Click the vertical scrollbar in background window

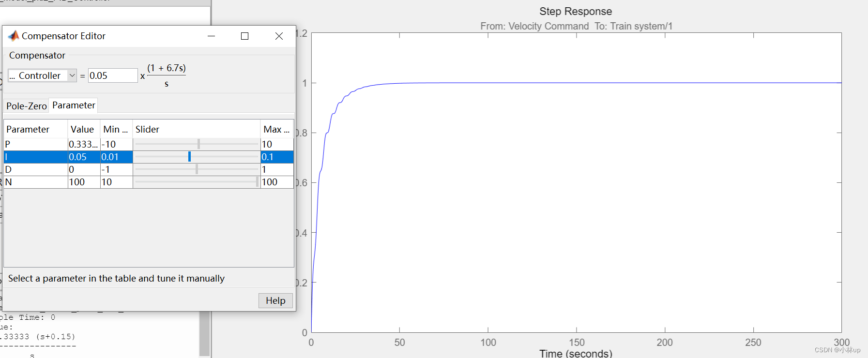coord(205,334)
